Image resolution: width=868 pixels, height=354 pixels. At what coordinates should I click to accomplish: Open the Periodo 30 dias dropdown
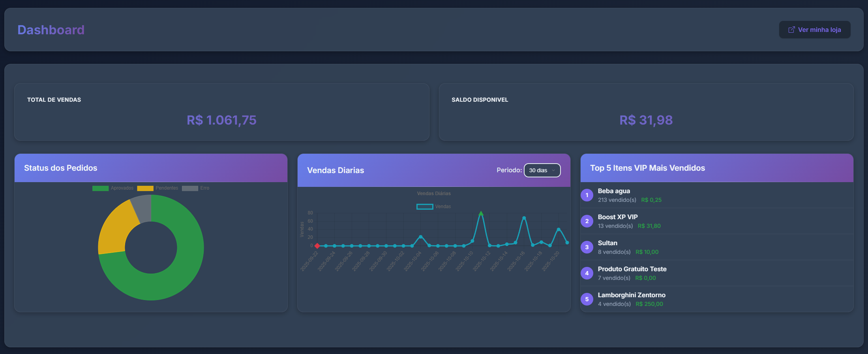[x=542, y=170]
